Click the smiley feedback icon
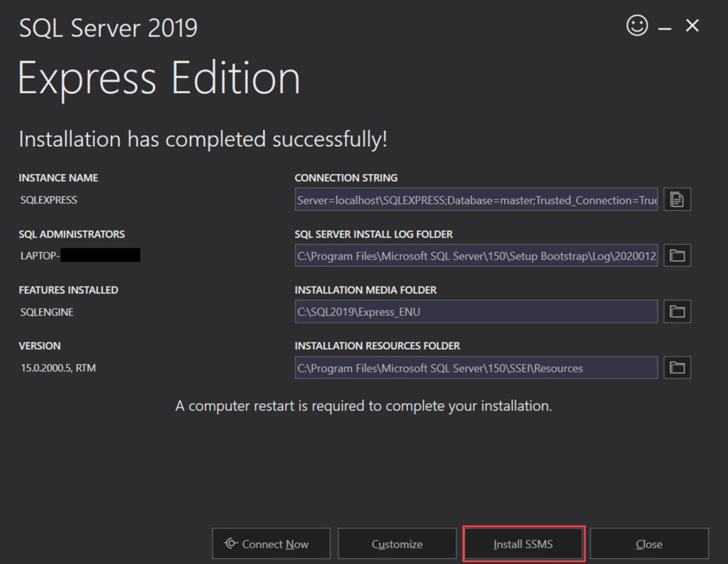The height and width of the screenshot is (564, 728). (637, 25)
